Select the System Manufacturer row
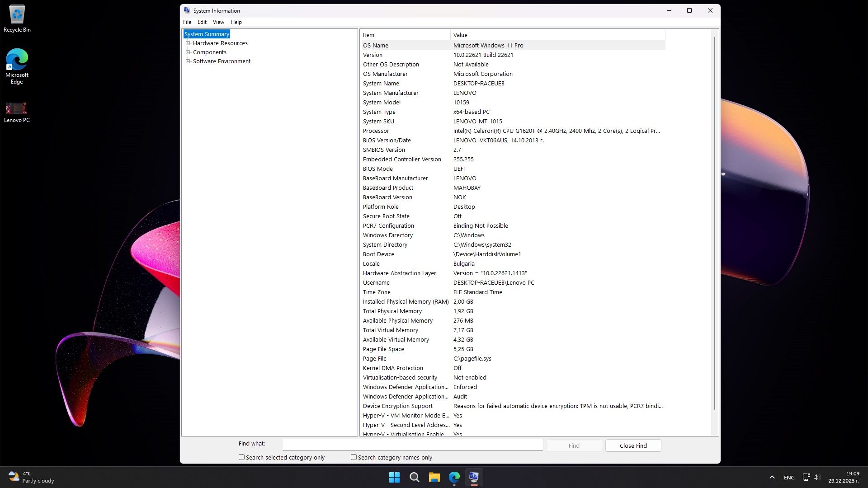 [513, 93]
